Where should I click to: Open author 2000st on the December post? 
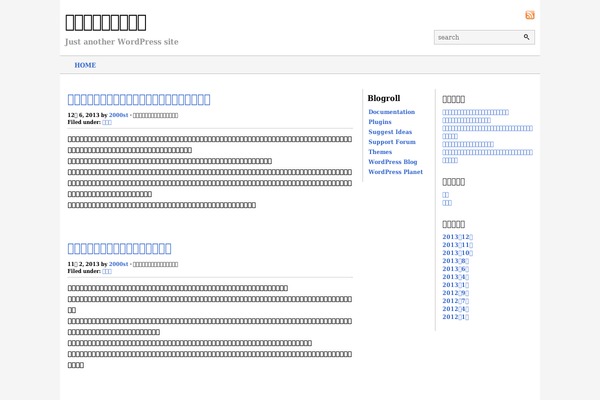[x=118, y=115]
